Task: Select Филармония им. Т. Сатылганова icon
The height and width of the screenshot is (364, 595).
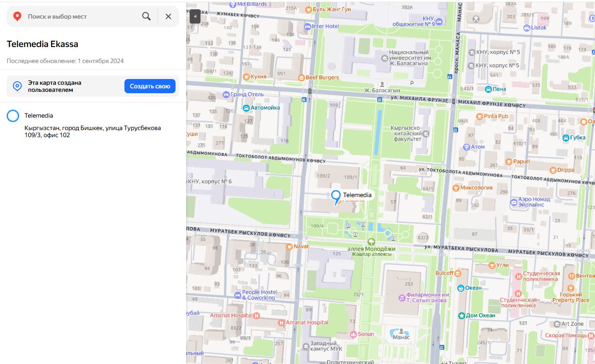Action: (x=402, y=297)
